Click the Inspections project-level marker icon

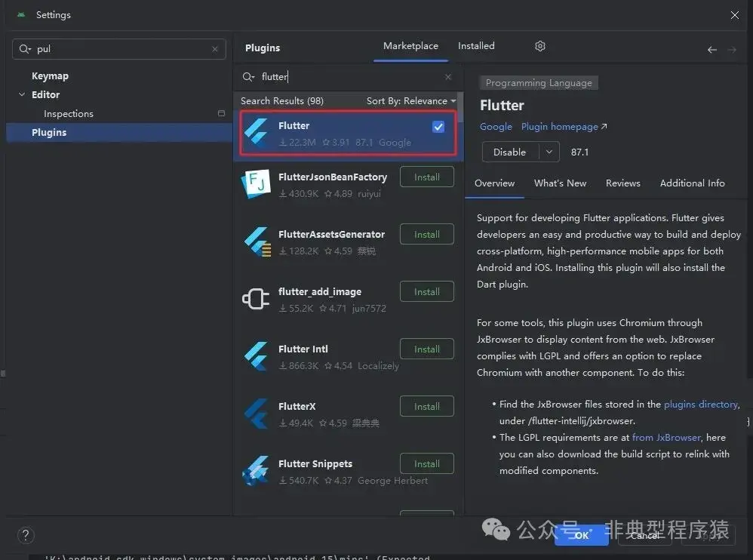221,113
